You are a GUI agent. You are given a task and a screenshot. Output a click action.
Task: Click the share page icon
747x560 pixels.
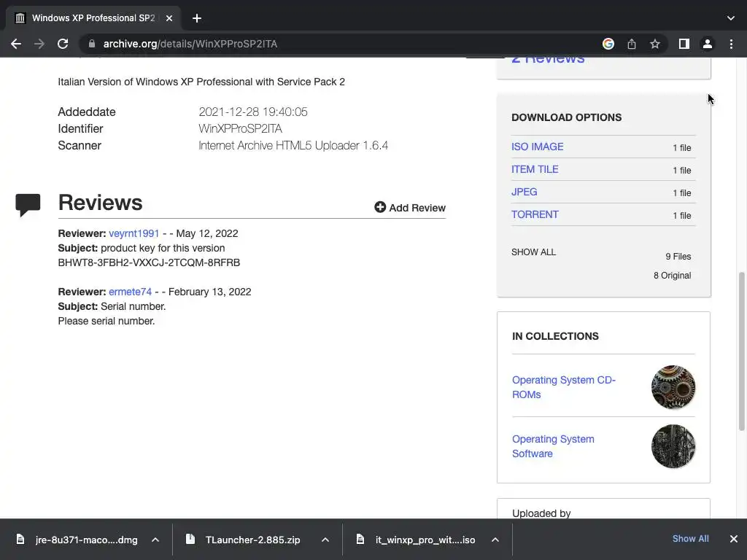tap(632, 44)
